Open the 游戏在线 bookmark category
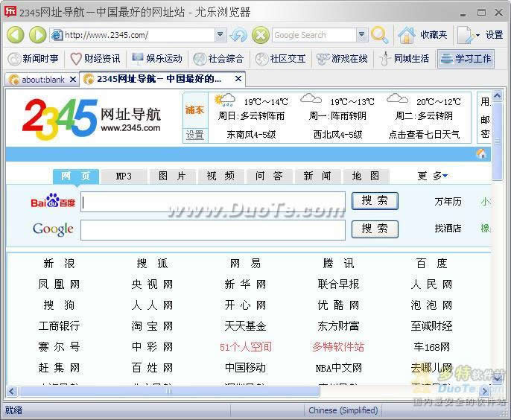Screen dimensions: 511x420 click(x=342, y=59)
